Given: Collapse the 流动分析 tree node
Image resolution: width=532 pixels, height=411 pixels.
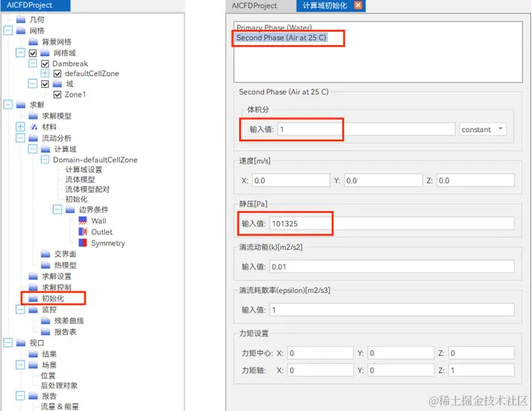Looking at the screenshot, I should point(21,138).
